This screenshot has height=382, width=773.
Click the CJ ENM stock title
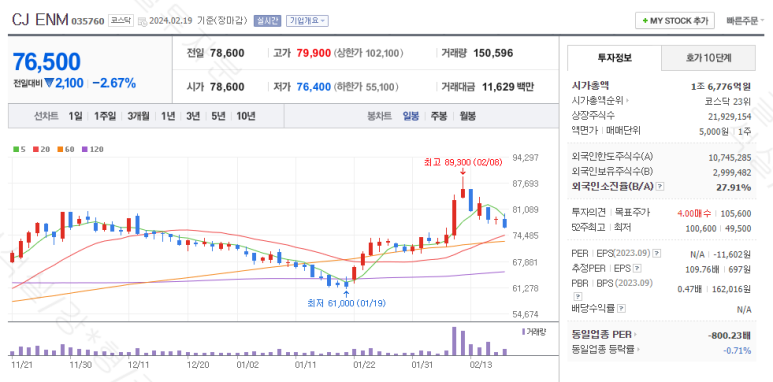(40, 20)
